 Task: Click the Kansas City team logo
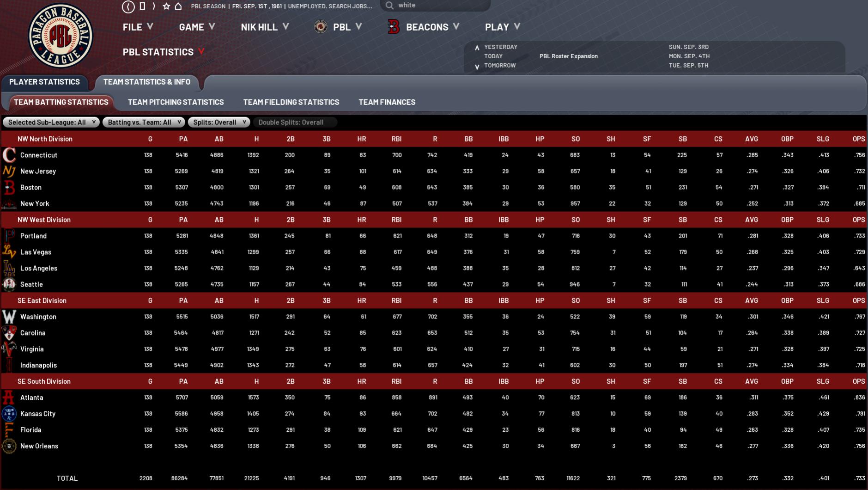pyautogui.click(x=9, y=414)
